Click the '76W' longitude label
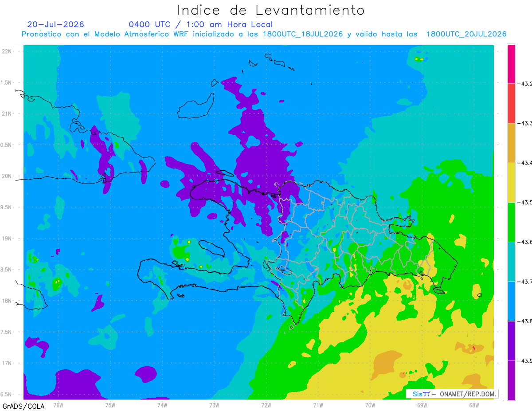 click(x=58, y=405)
